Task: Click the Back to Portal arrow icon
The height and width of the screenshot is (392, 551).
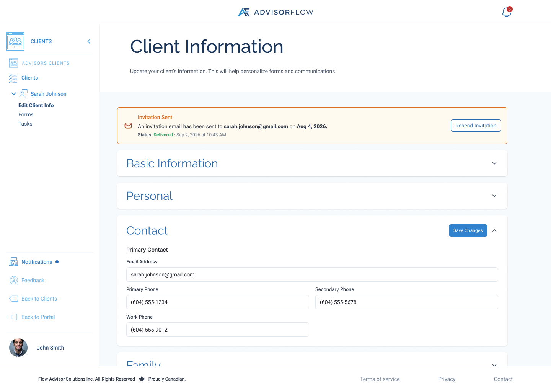Action: [x=14, y=317]
